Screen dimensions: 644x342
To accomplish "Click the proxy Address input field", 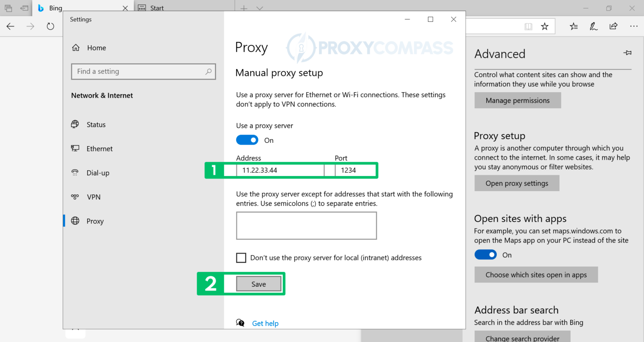I will (x=280, y=170).
